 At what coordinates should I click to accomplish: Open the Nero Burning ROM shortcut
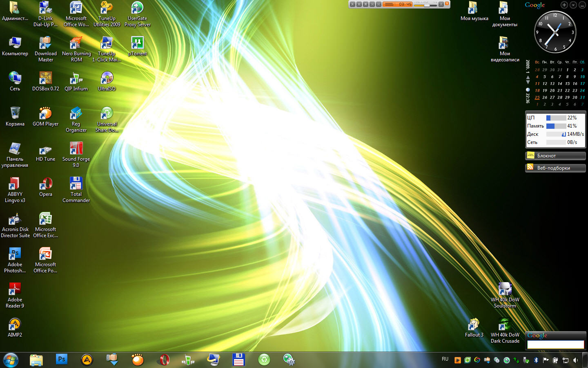coord(76,49)
